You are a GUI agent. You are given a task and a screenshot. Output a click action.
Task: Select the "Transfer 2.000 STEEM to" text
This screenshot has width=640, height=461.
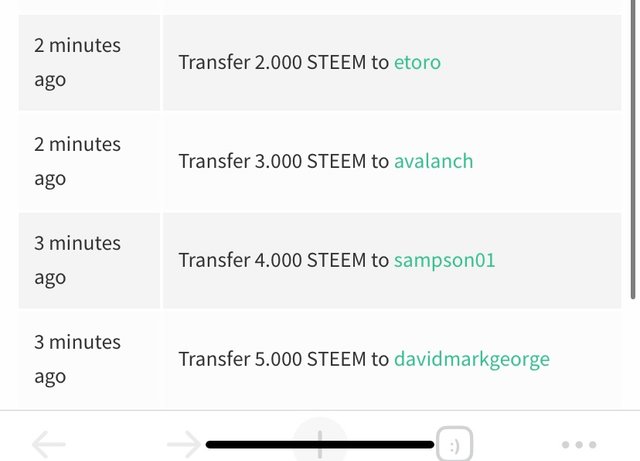pyautogui.click(x=283, y=62)
